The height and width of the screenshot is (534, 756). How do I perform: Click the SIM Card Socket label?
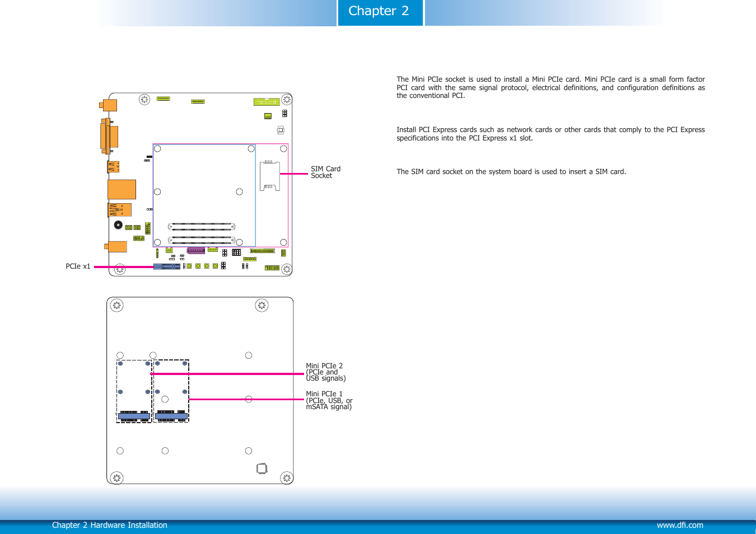[325, 172]
